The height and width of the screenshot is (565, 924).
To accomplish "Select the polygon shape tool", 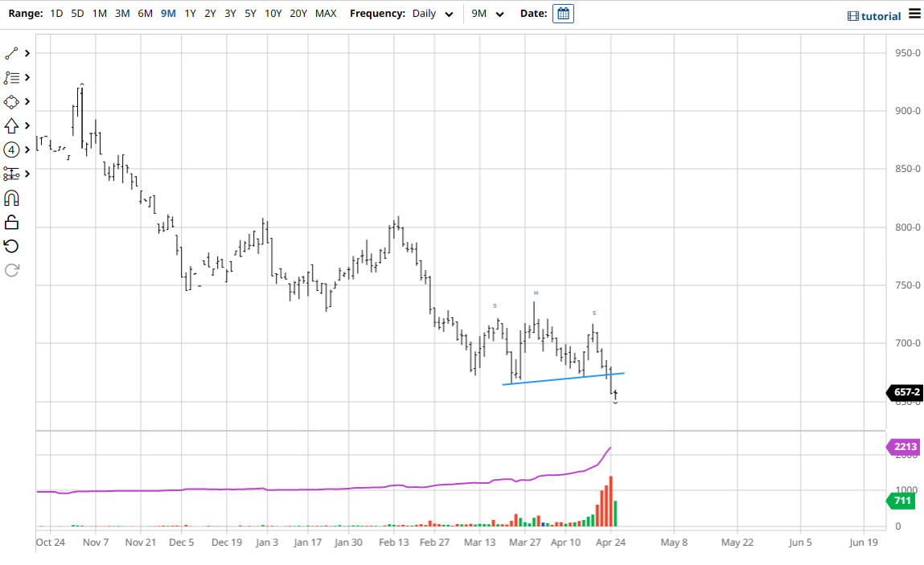I will [11, 102].
